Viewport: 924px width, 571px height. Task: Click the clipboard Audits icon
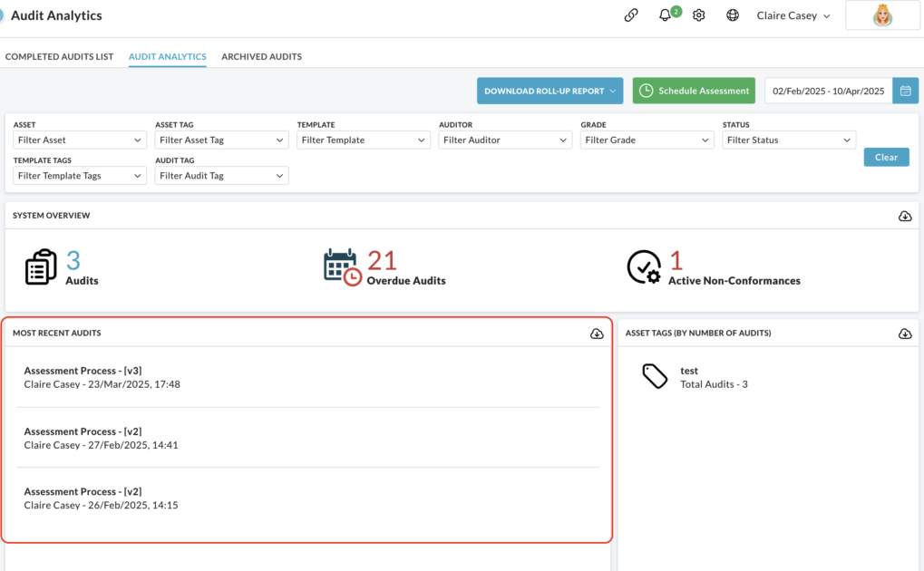[x=41, y=267]
